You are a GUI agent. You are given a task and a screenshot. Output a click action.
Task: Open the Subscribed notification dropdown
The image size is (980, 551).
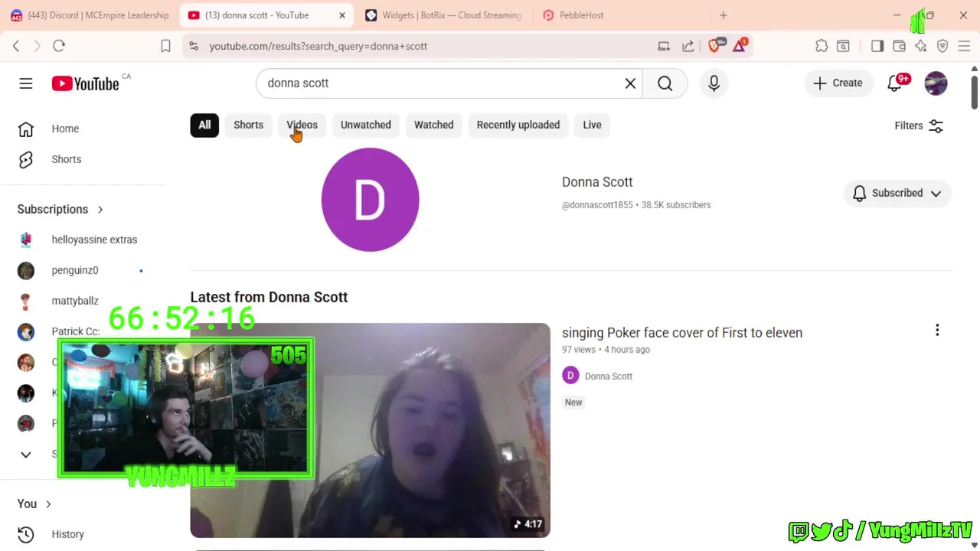(897, 193)
